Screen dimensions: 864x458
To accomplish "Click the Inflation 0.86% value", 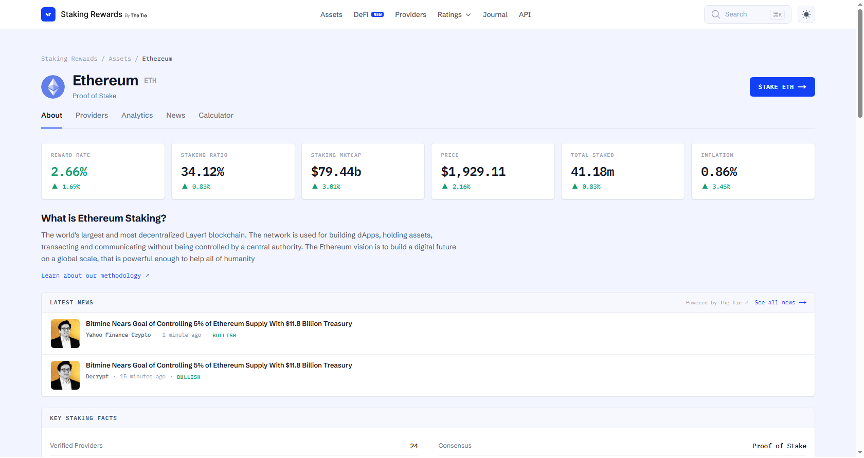I will (719, 172).
